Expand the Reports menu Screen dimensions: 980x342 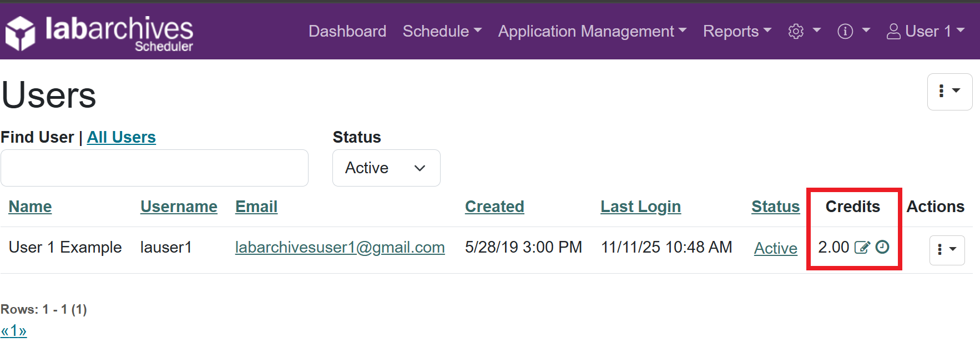(x=736, y=31)
